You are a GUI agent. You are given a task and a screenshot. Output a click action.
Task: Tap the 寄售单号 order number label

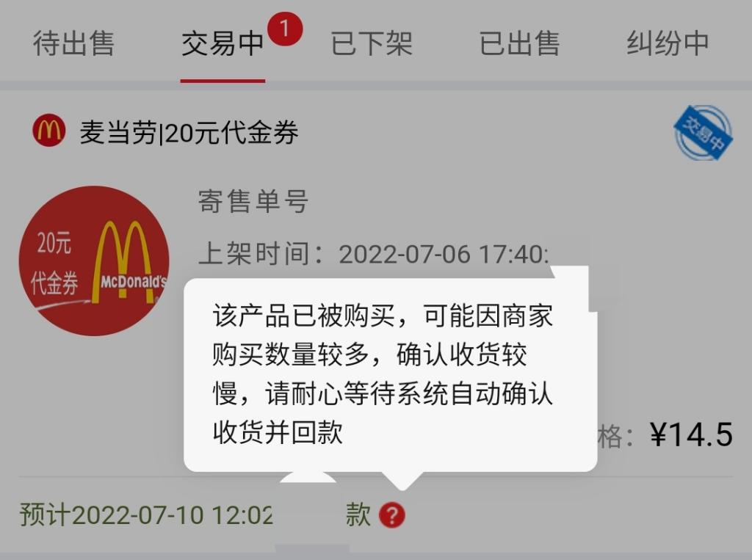tap(253, 201)
